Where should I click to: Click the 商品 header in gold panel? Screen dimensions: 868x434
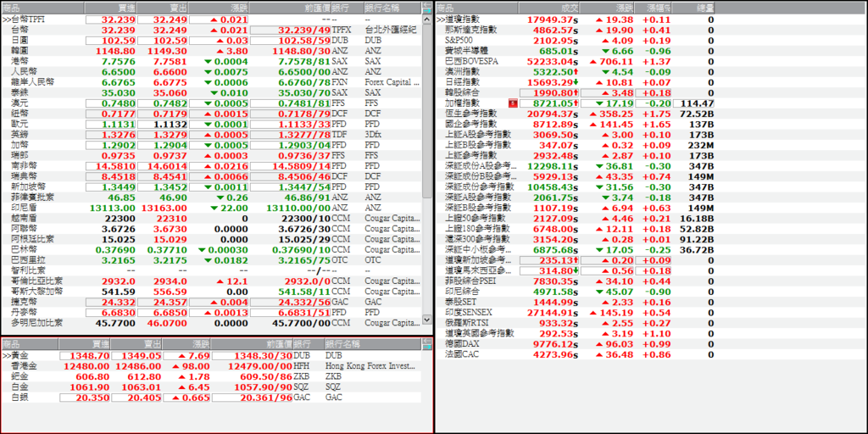point(30,344)
